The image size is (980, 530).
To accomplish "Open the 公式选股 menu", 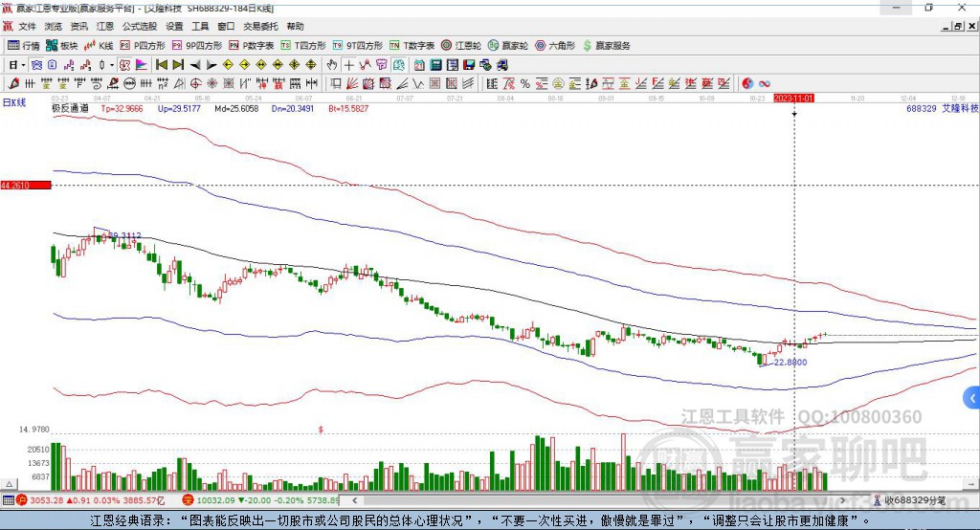I will [x=140, y=26].
